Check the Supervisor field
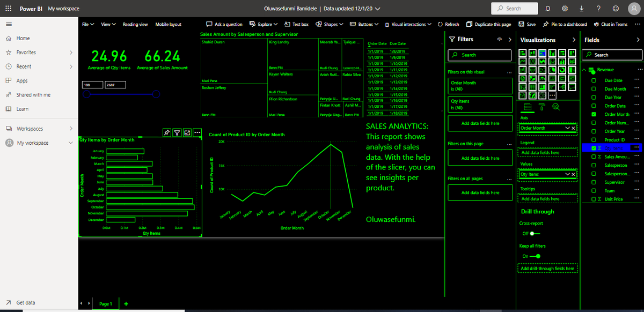Screen dimensions: 644x312 coord(594,182)
